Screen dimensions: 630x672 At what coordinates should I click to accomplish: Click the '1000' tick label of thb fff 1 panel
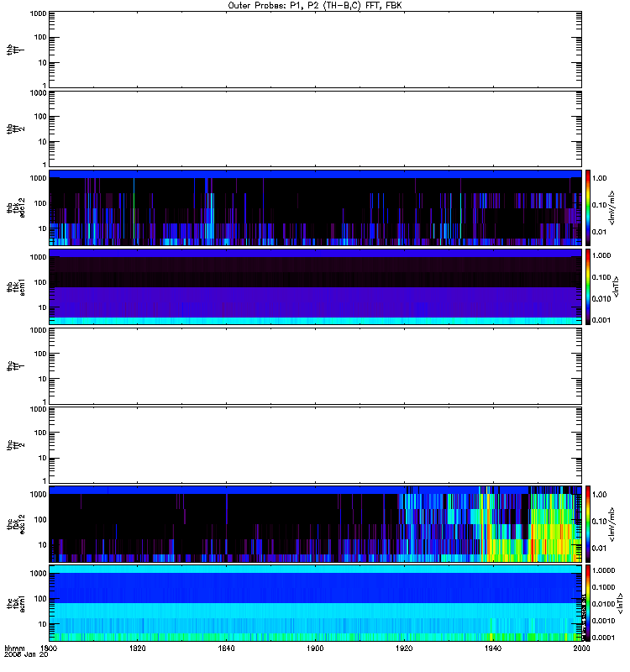38,13
